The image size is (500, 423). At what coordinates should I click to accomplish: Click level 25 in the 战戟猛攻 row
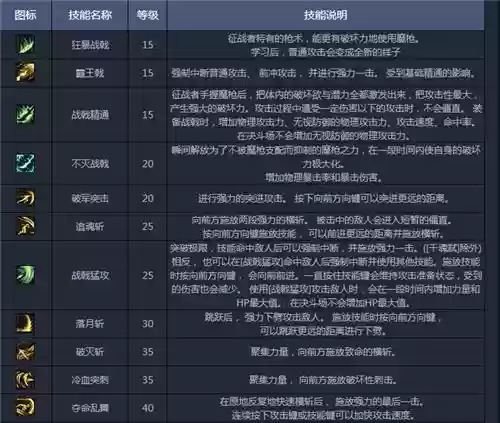click(148, 275)
